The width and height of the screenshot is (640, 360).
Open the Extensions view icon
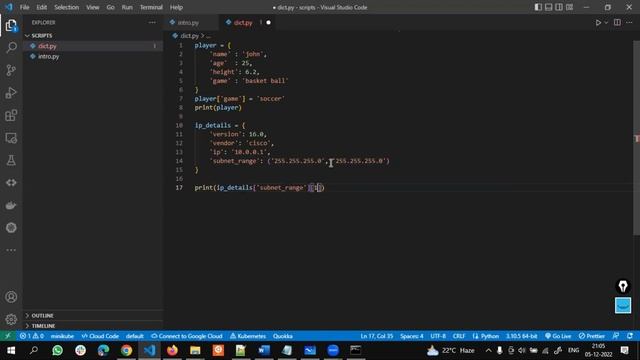pos(11,115)
